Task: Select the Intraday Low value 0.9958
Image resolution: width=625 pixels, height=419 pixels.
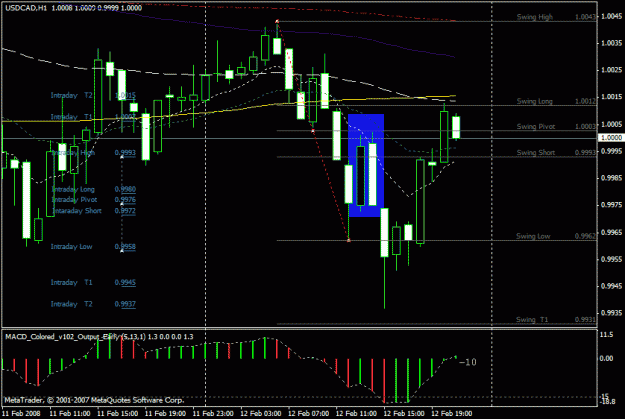Action: 125,247
